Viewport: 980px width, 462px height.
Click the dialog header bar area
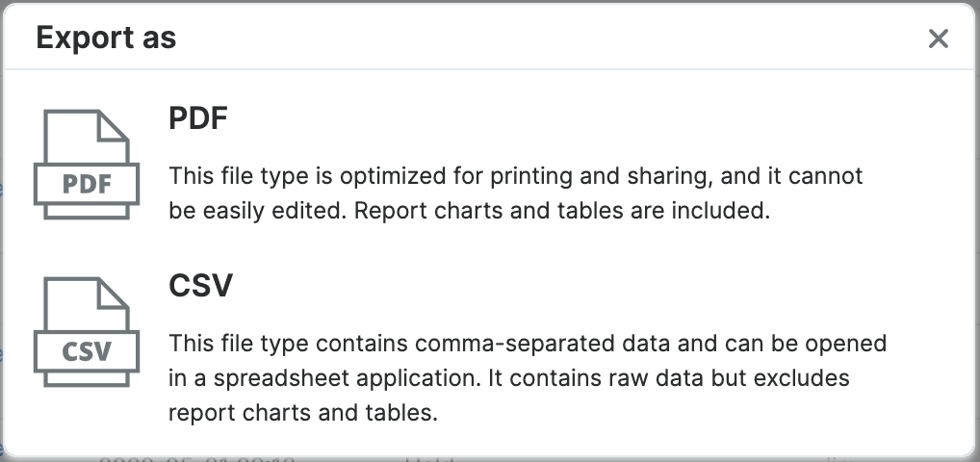click(x=529, y=38)
